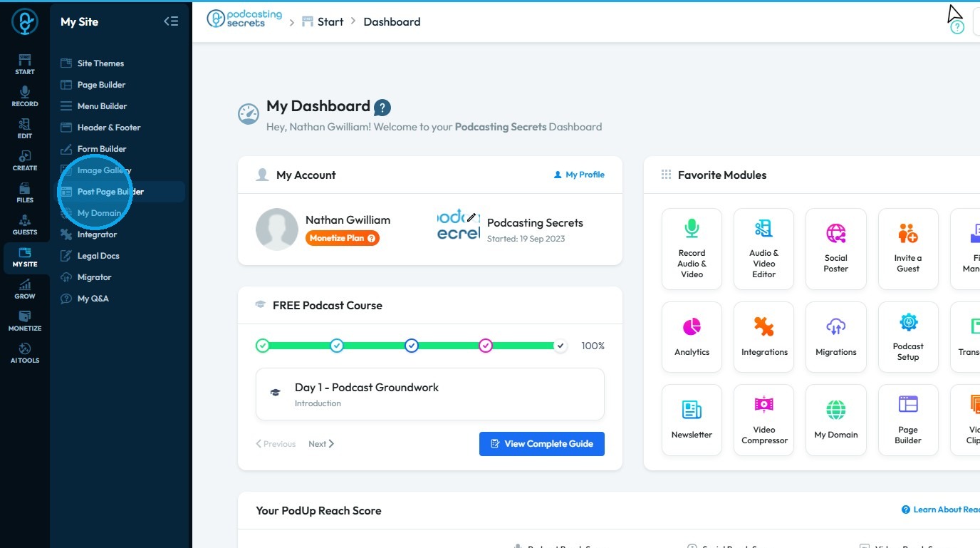Open AI TOOLS in the left rail

(x=25, y=352)
